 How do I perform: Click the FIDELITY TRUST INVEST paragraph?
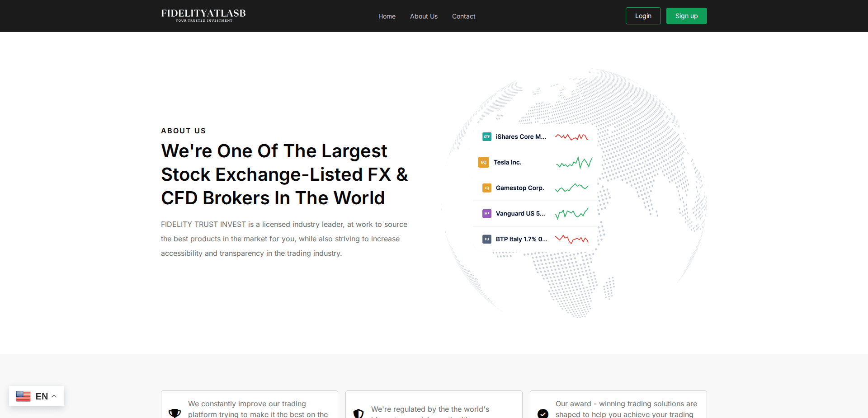284,239
